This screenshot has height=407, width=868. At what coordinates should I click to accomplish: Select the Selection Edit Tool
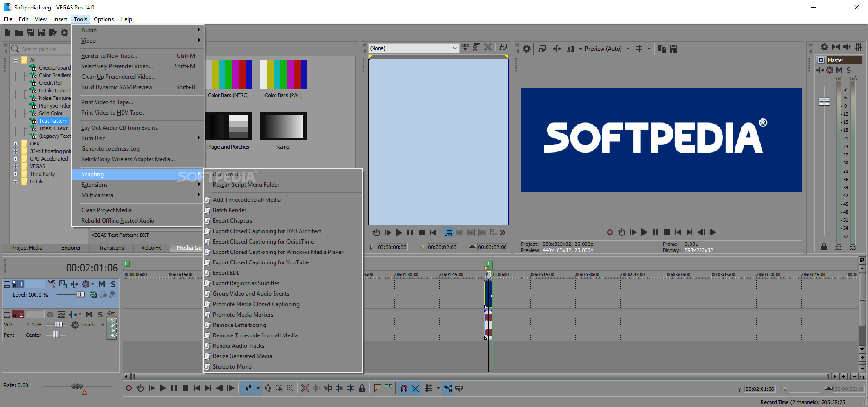(279, 388)
